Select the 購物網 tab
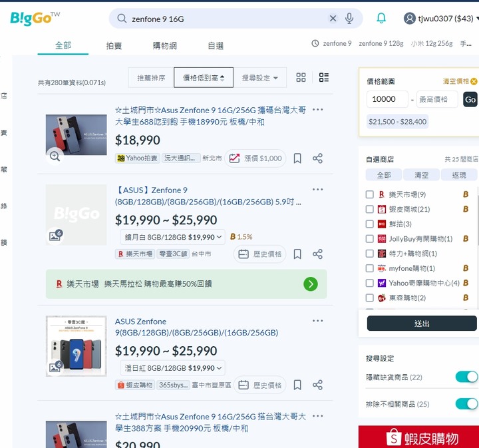Screen dimensions: 479x448 coord(165,46)
